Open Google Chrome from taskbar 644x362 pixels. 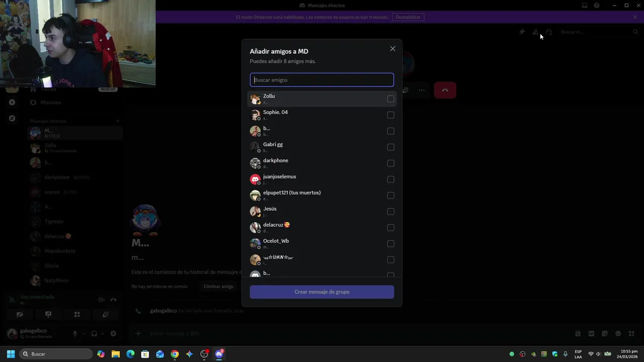175,354
